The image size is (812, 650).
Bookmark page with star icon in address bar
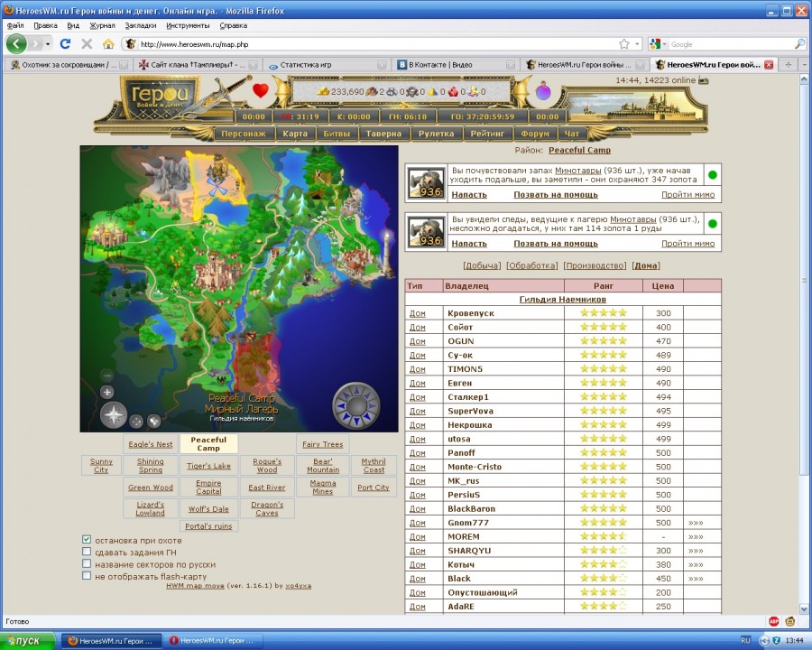623,43
